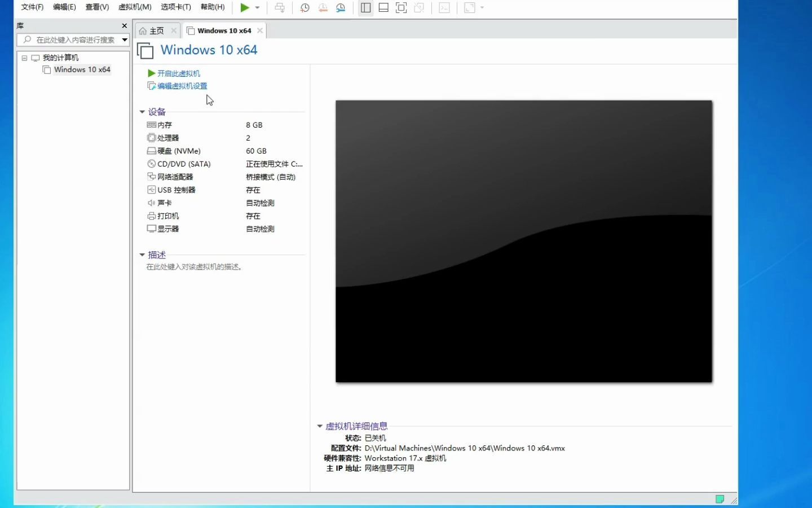Click the Unity mode toolbar icon
The image size is (812, 508).
[419, 8]
